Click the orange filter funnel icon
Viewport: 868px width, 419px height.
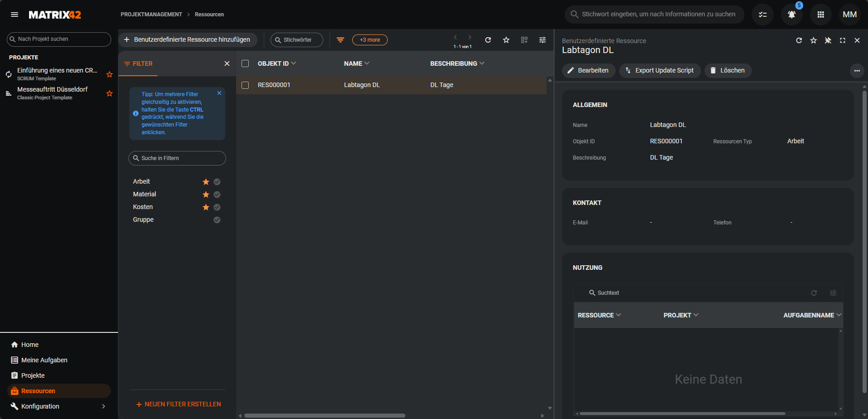coord(340,40)
